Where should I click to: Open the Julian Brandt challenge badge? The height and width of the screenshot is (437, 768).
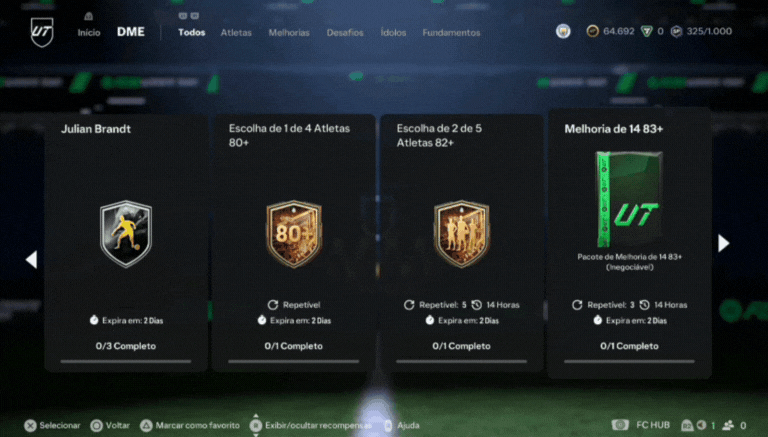click(126, 234)
